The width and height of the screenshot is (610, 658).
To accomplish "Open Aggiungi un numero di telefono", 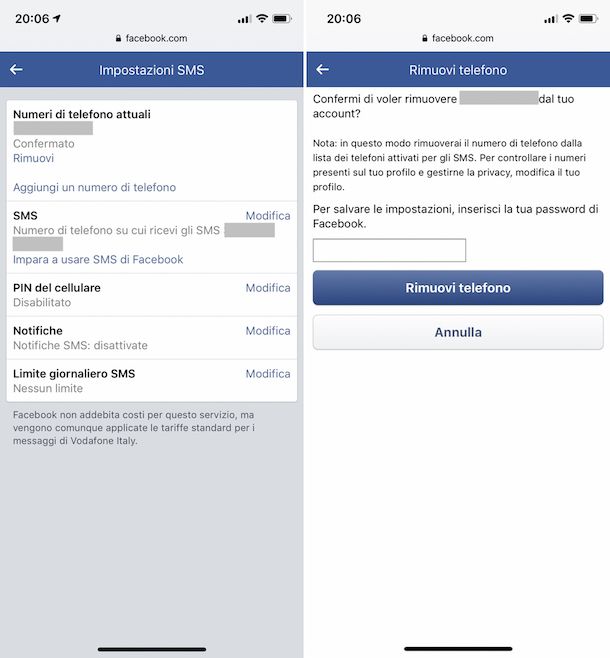I will tap(94, 187).
